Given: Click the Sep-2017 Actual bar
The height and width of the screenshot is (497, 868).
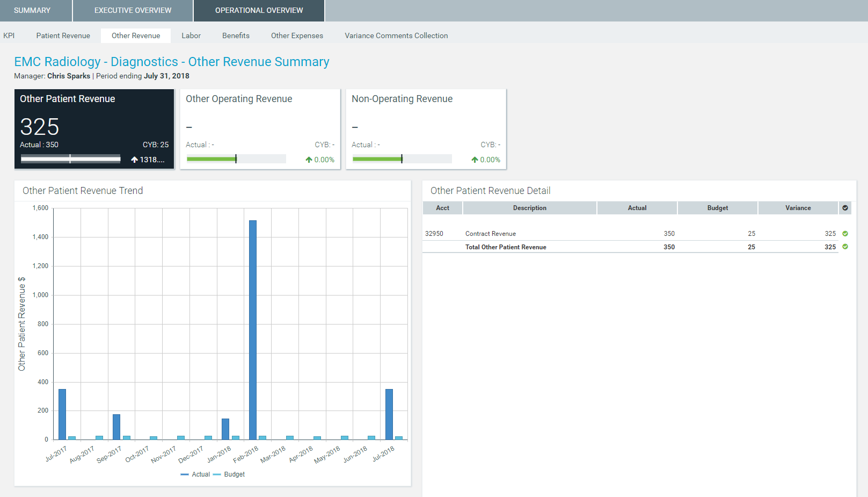Looking at the screenshot, I should 116,427.
